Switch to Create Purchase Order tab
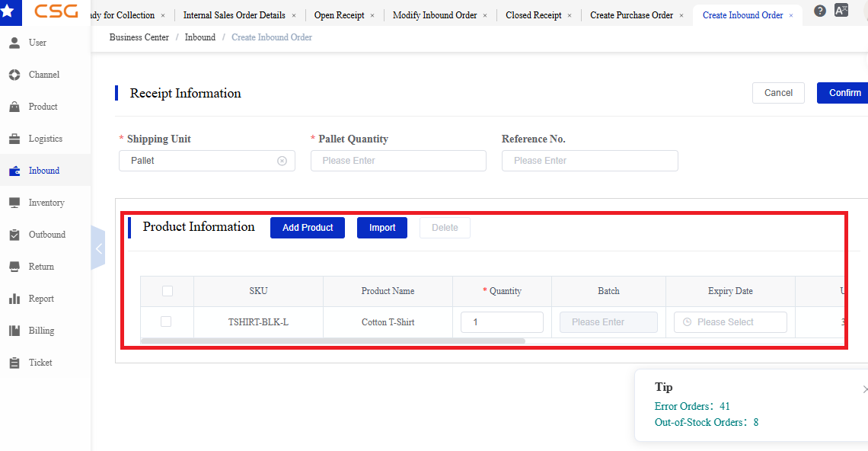 pos(632,15)
